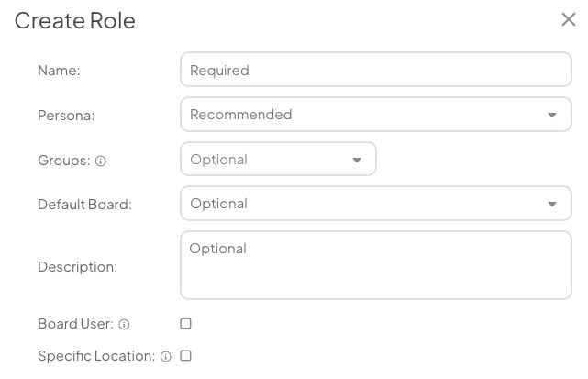
Task: Click inside the Description text area
Action: click(x=376, y=265)
